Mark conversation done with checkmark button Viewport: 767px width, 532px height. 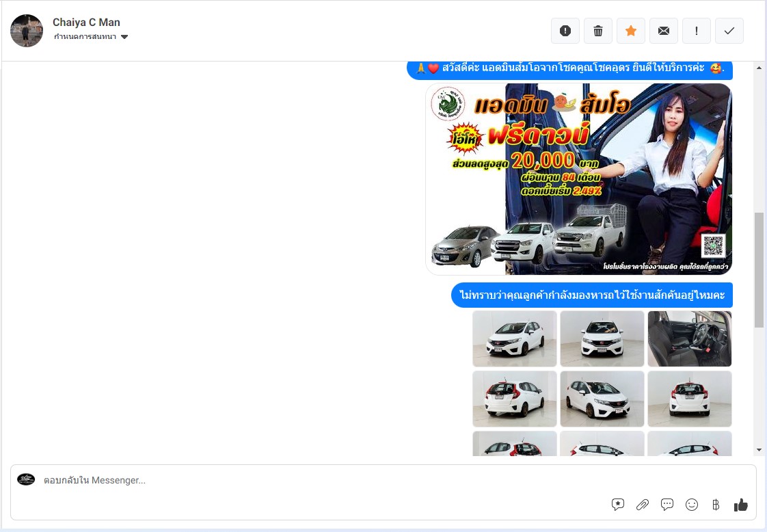point(729,31)
